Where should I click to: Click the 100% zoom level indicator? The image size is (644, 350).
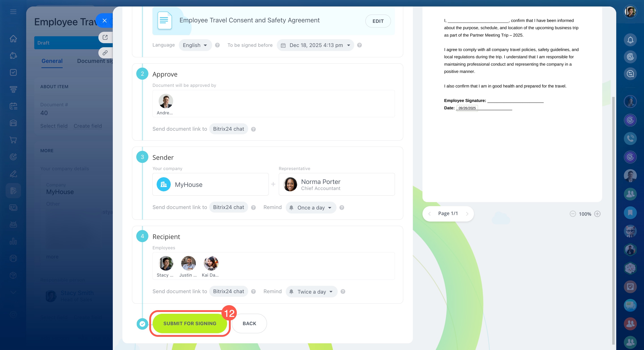[585, 214]
